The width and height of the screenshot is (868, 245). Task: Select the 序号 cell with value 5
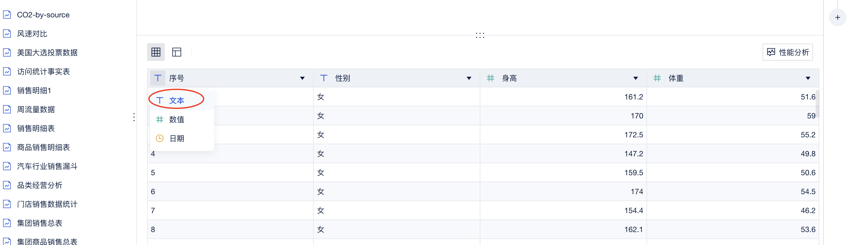point(230,173)
